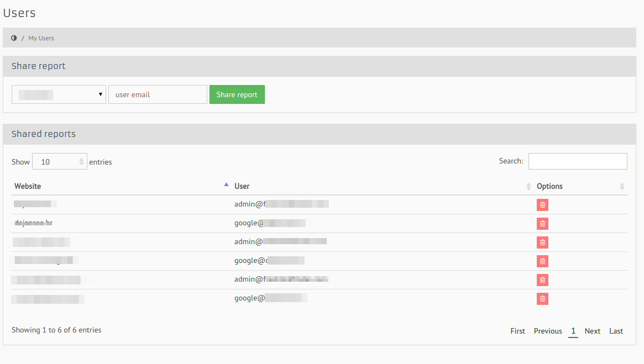
Task: Click trash icon in third row
Action: 542,242
